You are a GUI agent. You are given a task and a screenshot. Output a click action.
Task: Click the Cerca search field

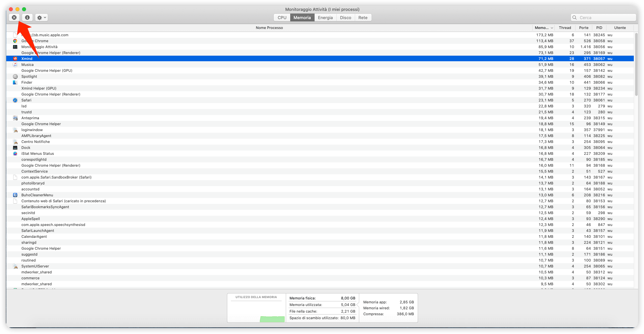tap(603, 17)
